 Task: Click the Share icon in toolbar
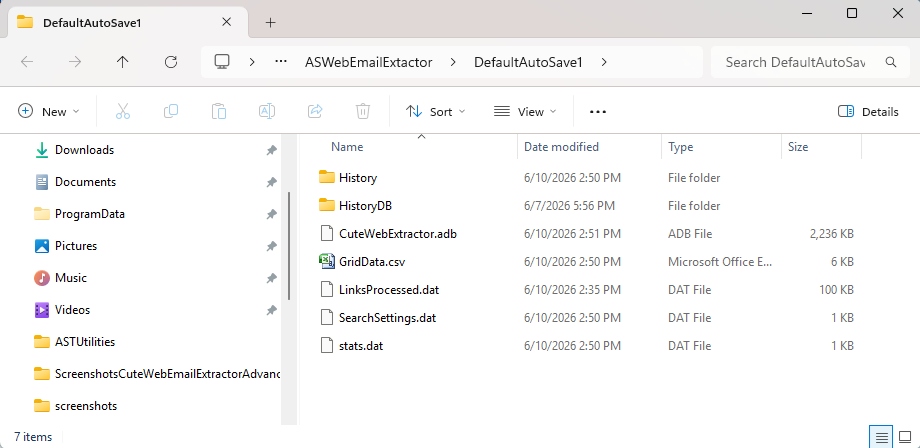pyautogui.click(x=315, y=111)
